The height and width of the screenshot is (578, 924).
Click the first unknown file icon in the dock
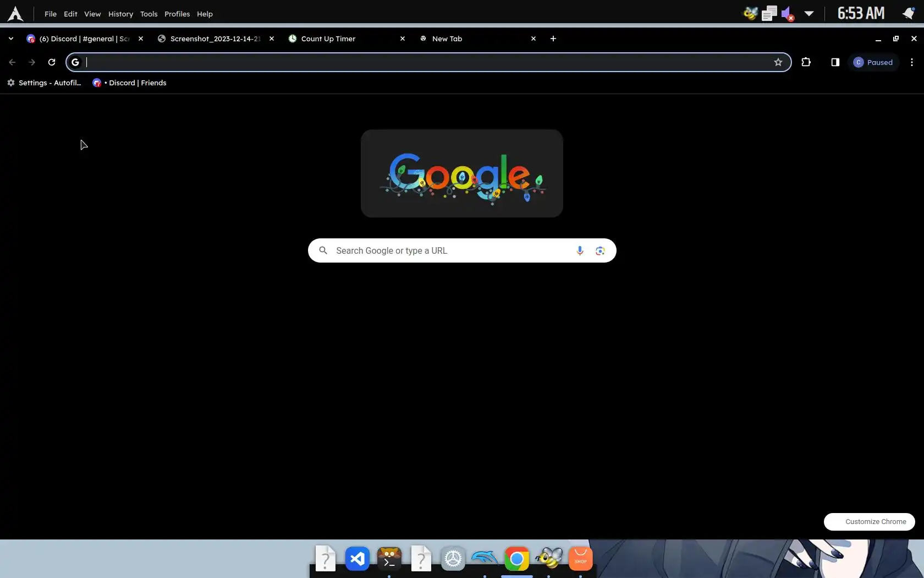click(326, 559)
